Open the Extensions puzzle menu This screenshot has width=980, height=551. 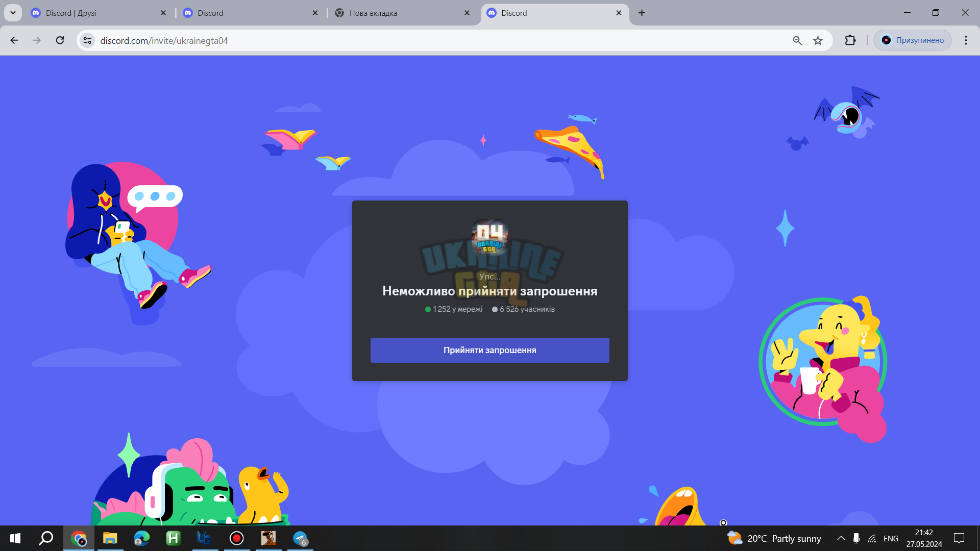pyautogui.click(x=850, y=40)
